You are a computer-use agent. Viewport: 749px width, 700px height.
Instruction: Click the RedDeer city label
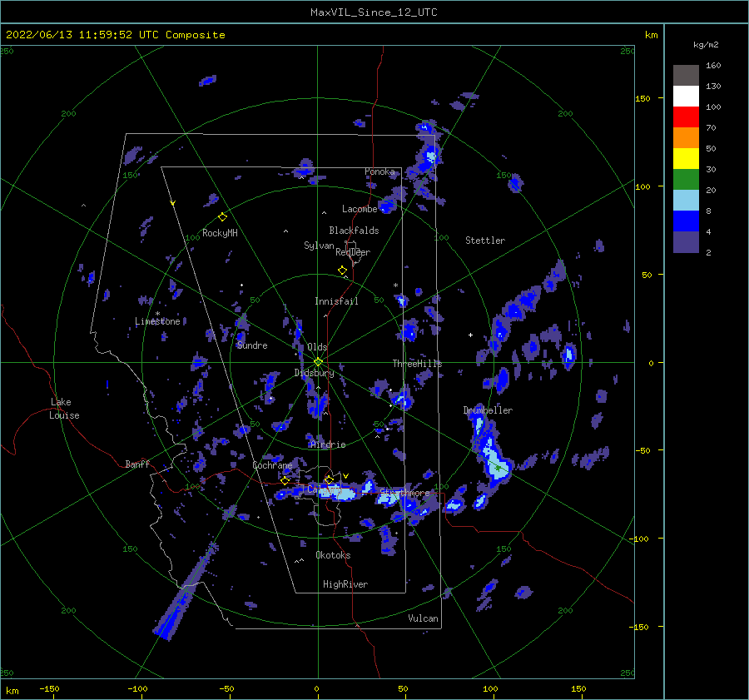tap(353, 252)
